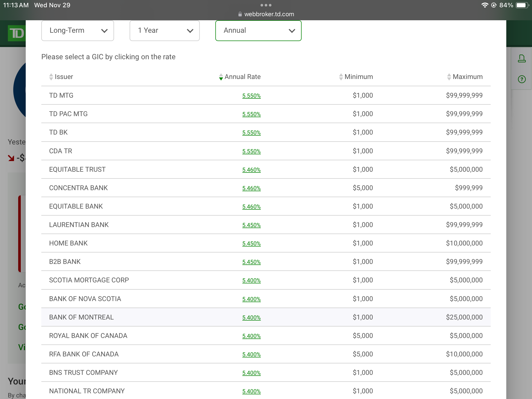Tap the battery status icon
This screenshot has height=399, width=532.
pyautogui.click(x=522, y=5)
